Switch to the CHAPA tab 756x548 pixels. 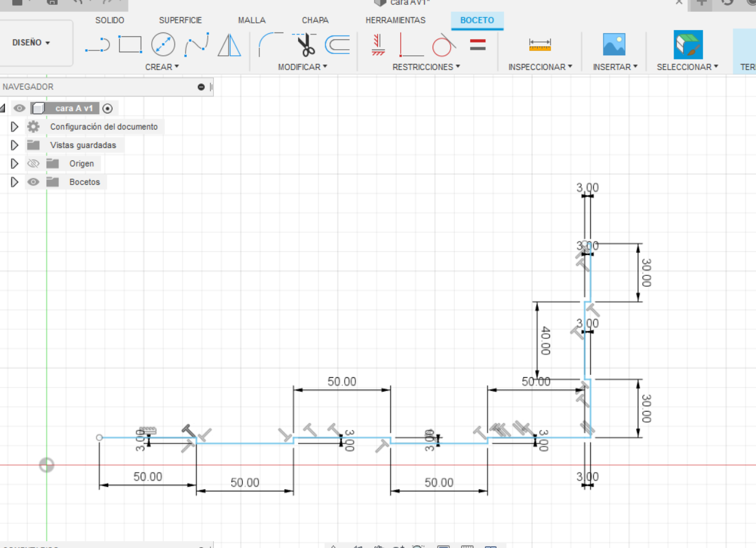click(x=315, y=20)
